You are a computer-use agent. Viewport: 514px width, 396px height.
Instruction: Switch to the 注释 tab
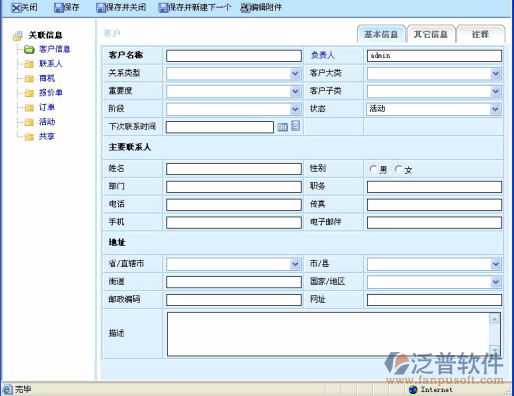point(481,34)
